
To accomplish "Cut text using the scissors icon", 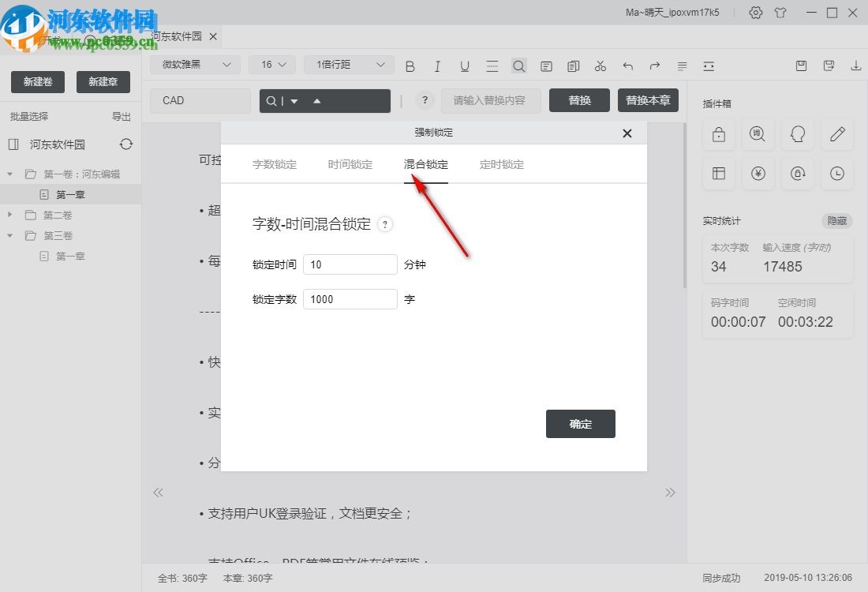I will click(x=600, y=66).
